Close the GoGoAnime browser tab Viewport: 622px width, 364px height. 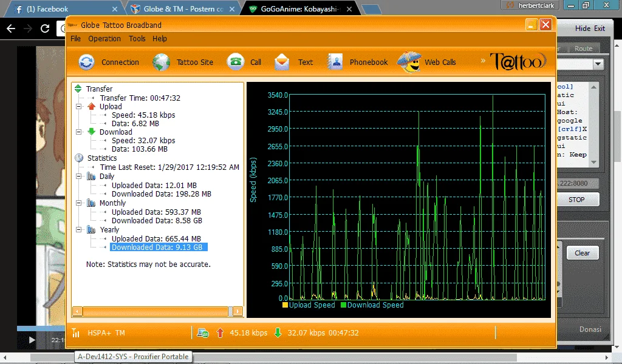point(349,8)
